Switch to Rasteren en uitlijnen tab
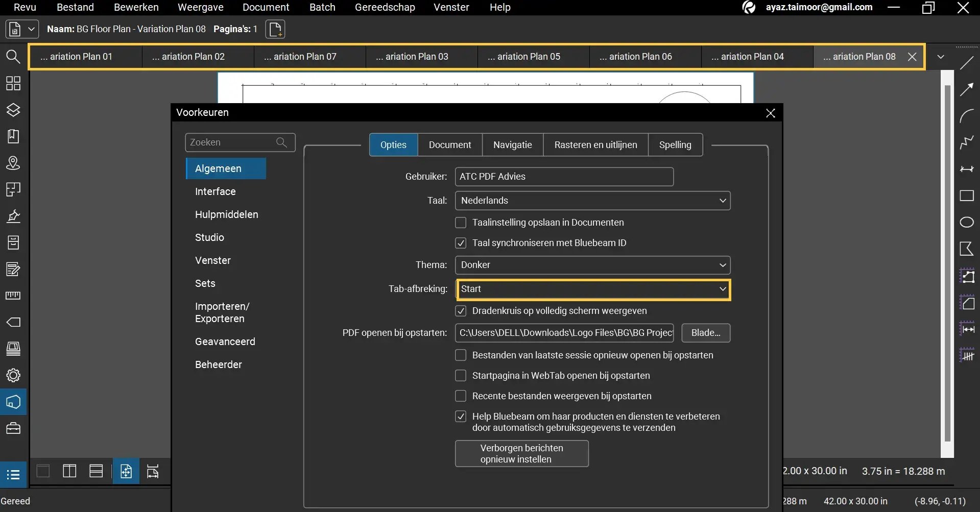 (x=595, y=145)
